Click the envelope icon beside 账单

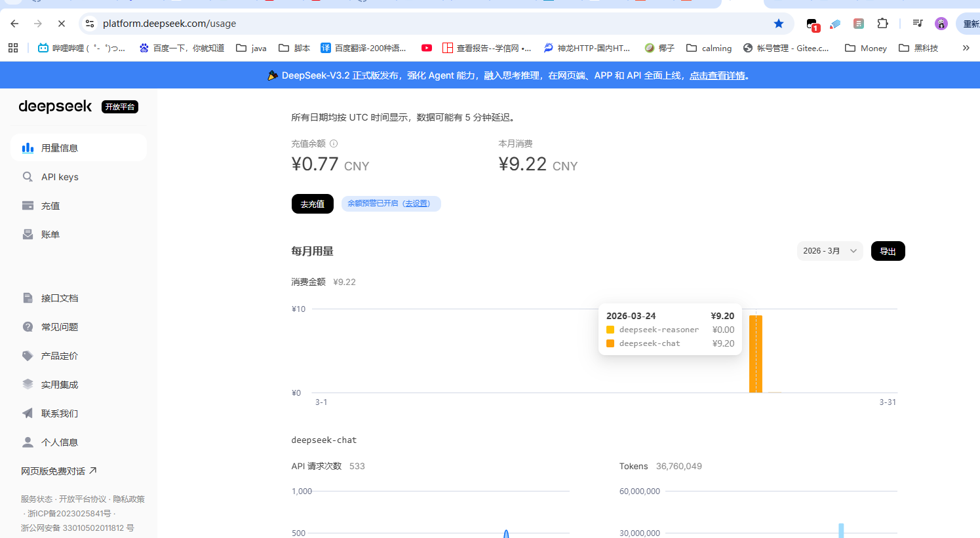[28, 235]
